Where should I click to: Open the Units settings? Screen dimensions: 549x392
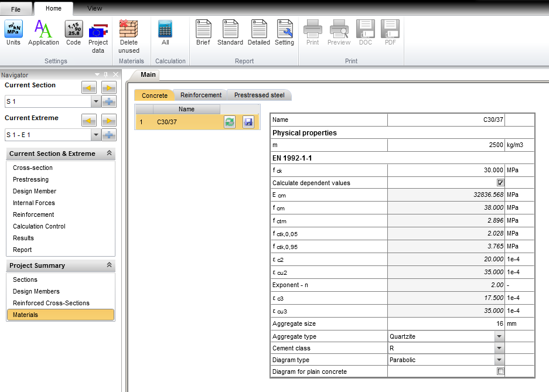click(13, 32)
